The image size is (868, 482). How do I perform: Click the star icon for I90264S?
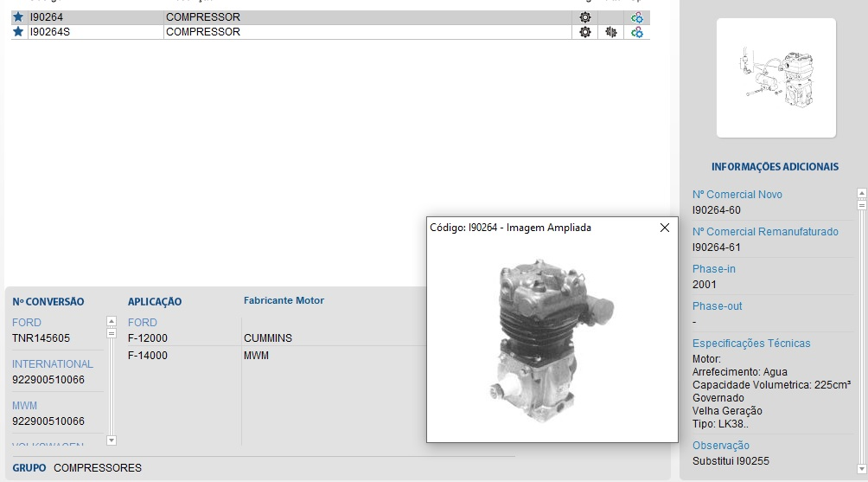click(x=18, y=32)
